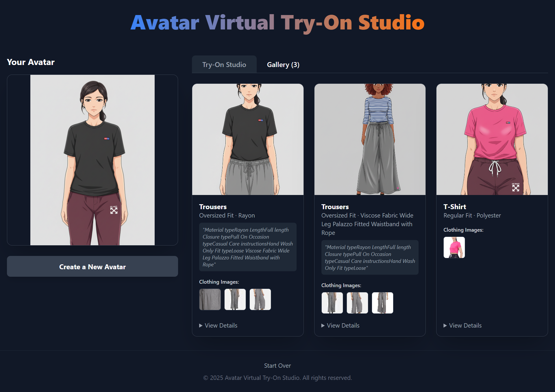Open try-on image with pink T-shirt
Viewport: 555px width, 392px height.
coord(492,140)
